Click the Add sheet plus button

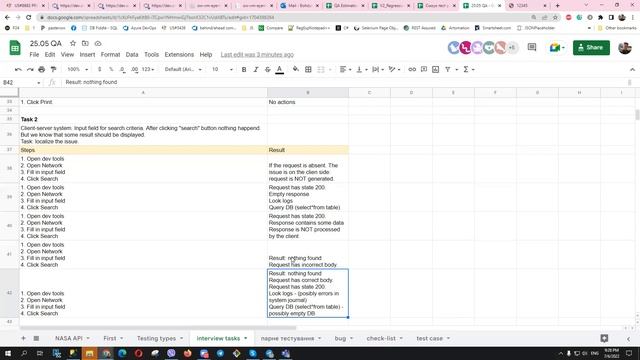23,338
